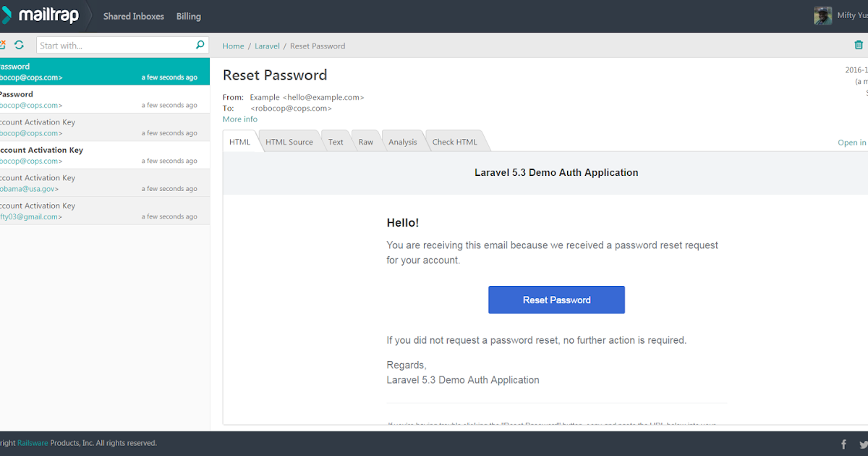Go to Laravel in the breadcrumb
This screenshot has height=456, width=868.
point(266,46)
